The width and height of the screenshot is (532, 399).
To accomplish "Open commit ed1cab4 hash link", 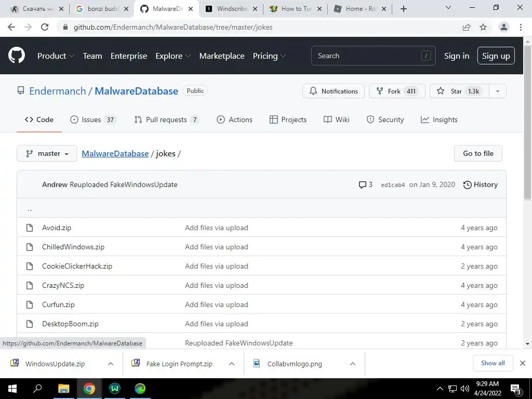I will point(393,185).
